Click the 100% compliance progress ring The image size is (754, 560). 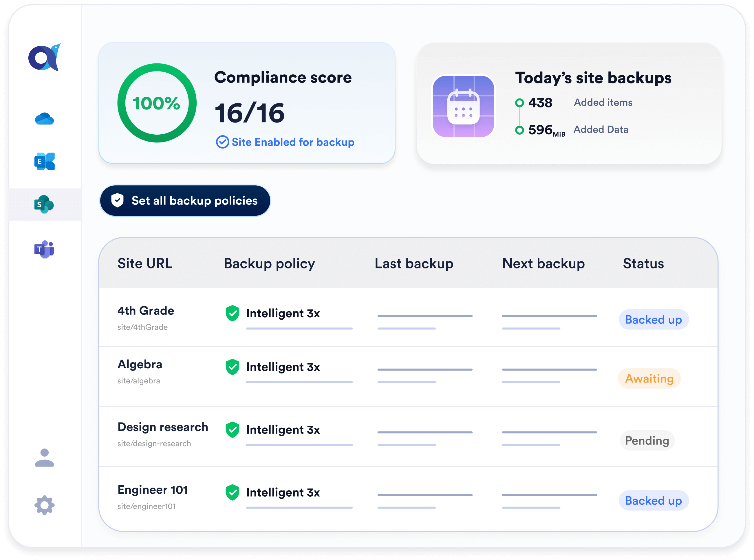tap(157, 103)
